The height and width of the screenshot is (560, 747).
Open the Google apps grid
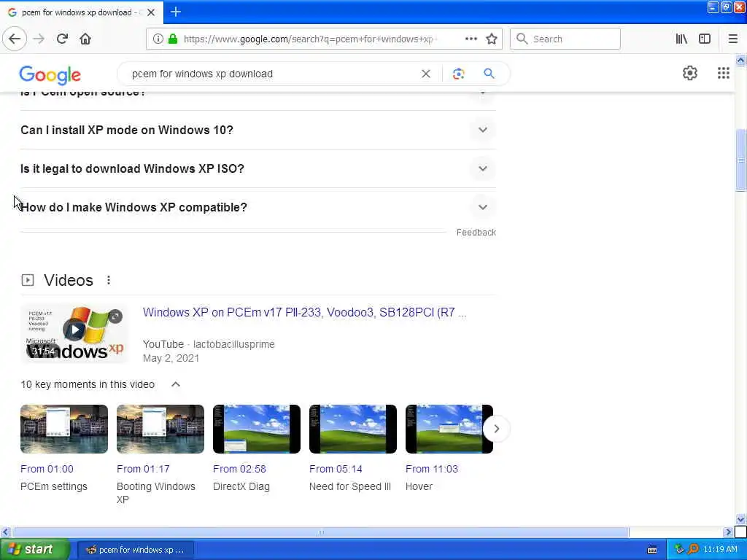723,73
